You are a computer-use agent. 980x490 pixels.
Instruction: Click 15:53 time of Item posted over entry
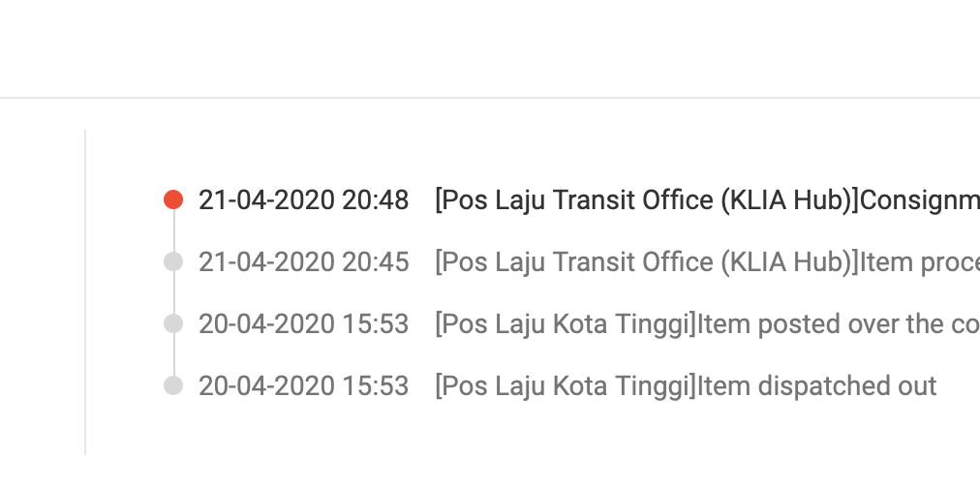click(x=376, y=324)
